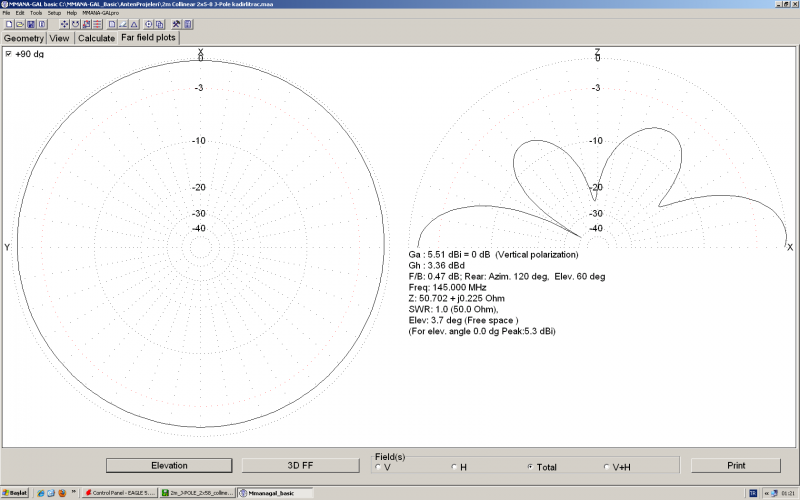Switch to 2m_3-POLE collinear taskbar window

[197, 493]
